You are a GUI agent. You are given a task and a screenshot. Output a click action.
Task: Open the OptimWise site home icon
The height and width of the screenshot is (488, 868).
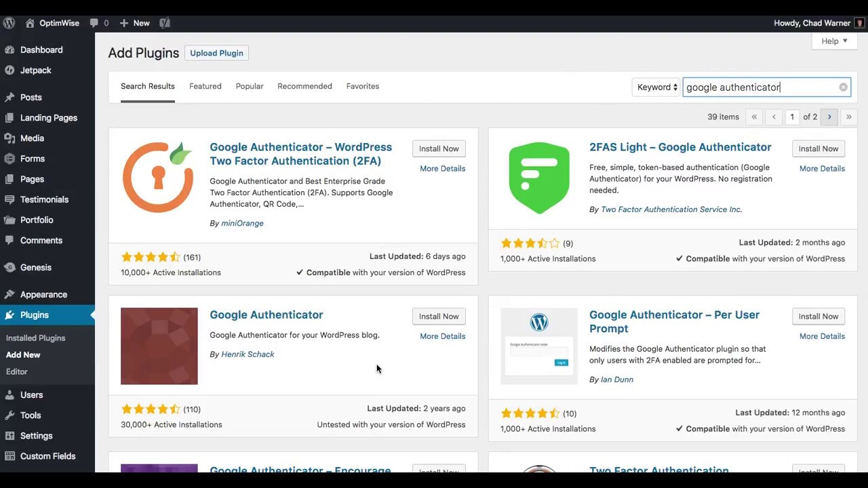pyautogui.click(x=30, y=23)
